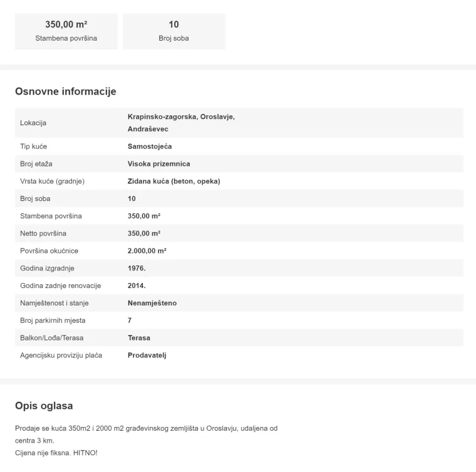Click the Cijena nije fiksna. HITNO! line
Image resolution: width=476 pixels, height=472 pixels.
(x=56, y=452)
